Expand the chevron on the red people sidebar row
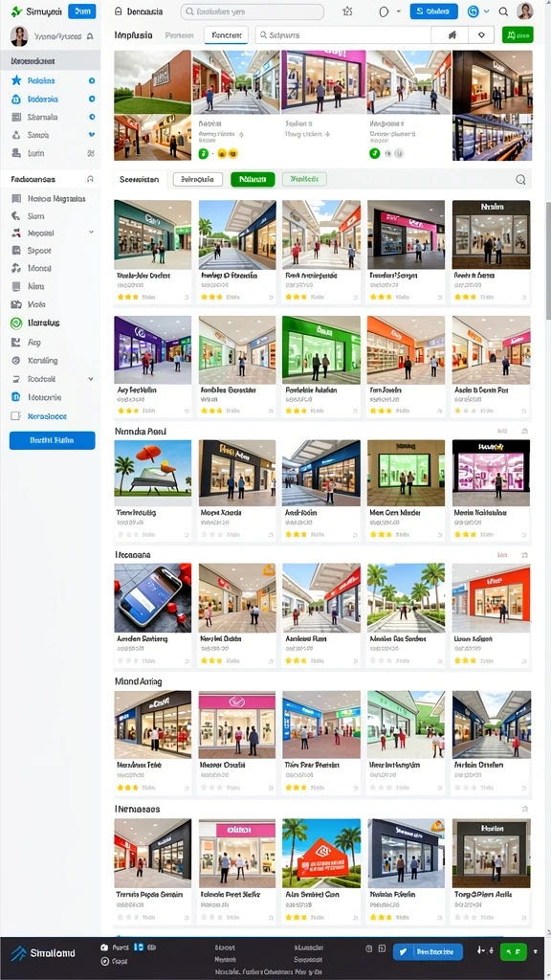The image size is (551, 980). click(91, 232)
